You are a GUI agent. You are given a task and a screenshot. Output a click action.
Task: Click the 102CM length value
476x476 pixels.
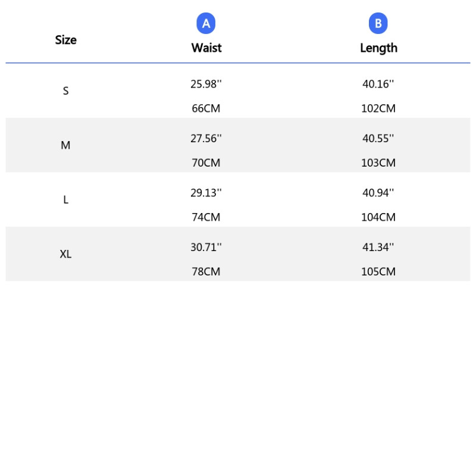(x=378, y=109)
